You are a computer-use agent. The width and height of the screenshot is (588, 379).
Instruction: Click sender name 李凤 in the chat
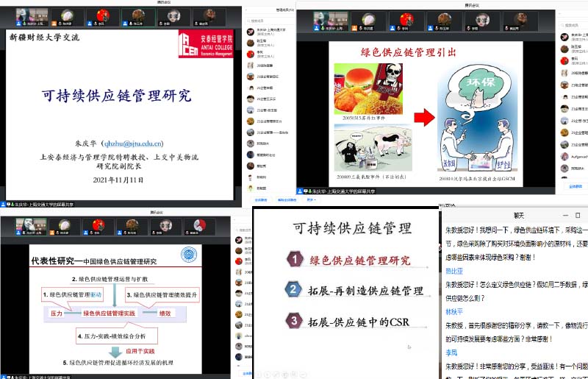point(451,353)
